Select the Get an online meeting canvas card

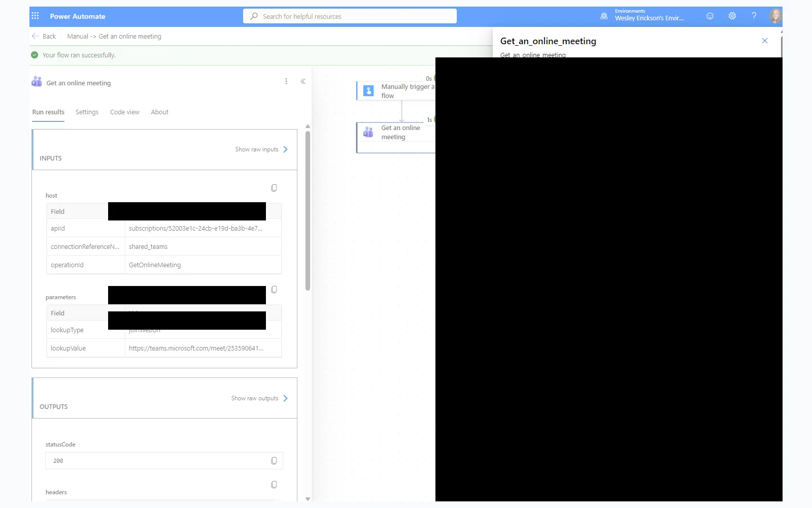pos(396,138)
